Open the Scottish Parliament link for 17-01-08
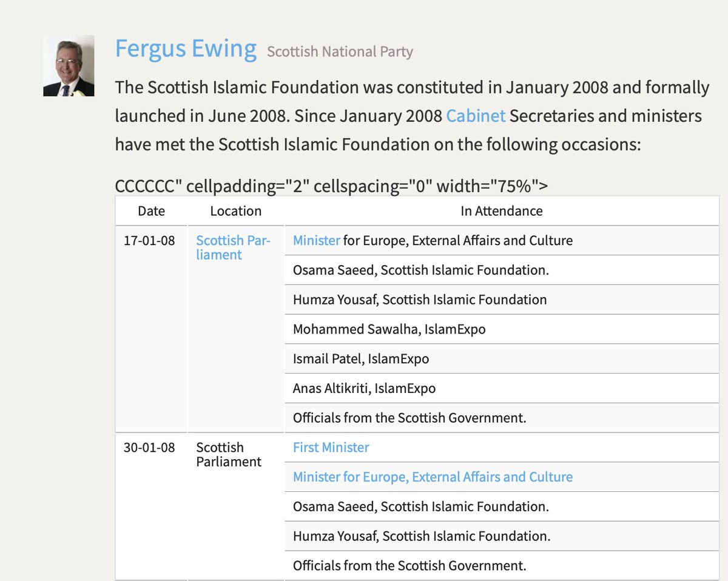Viewport: 728px width, 581px height. click(x=233, y=247)
